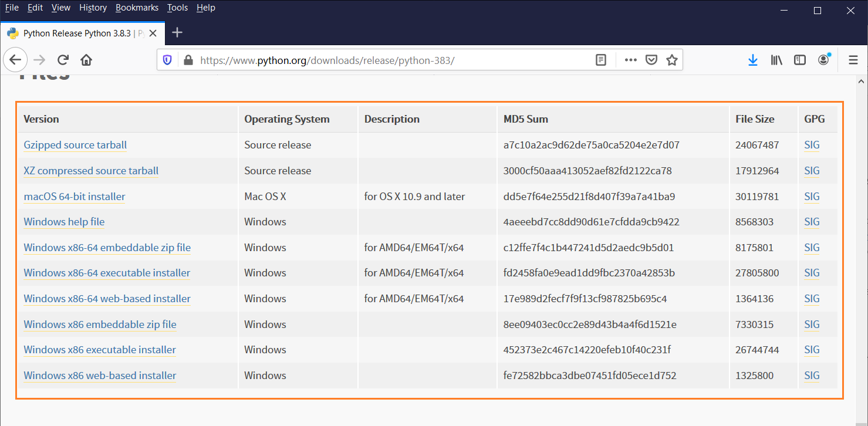Click MD5 sum fe72582bbca3dbe07451fd05ece1d752
The height and width of the screenshot is (426, 868).
[590, 376]
